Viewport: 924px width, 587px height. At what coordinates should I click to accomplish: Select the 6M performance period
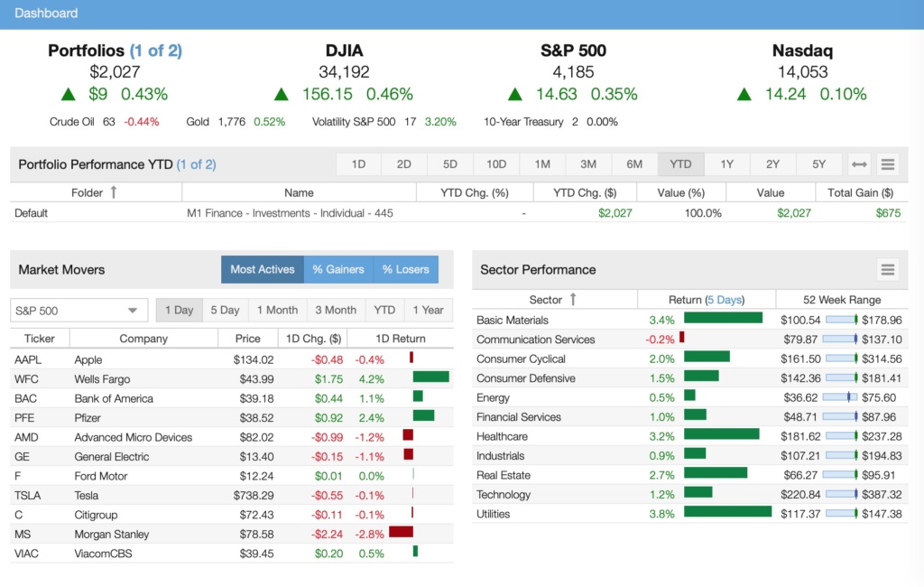[634, 164]
